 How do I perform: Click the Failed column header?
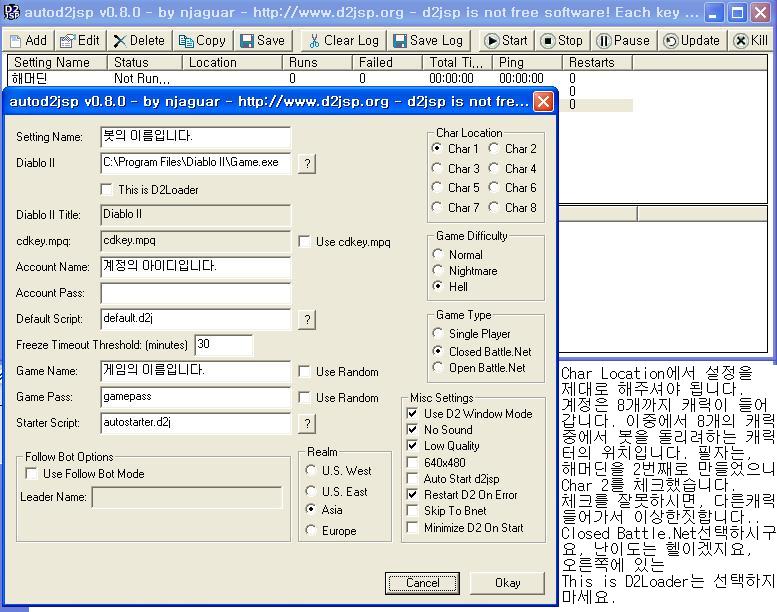[x=388, y=62]
